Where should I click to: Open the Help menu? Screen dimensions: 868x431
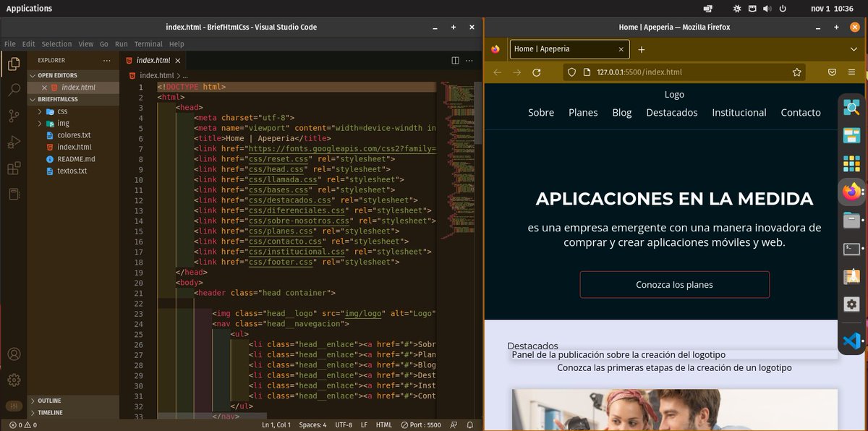176,44
